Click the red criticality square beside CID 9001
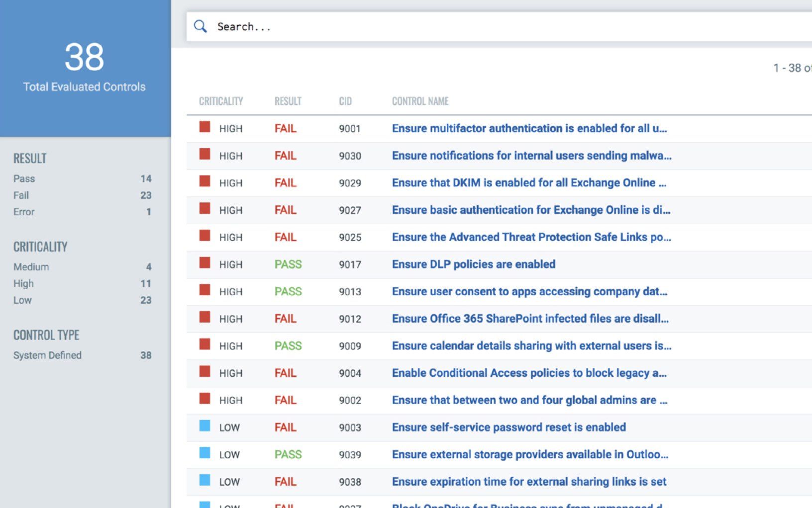812x508 pixels. (204, 128)
